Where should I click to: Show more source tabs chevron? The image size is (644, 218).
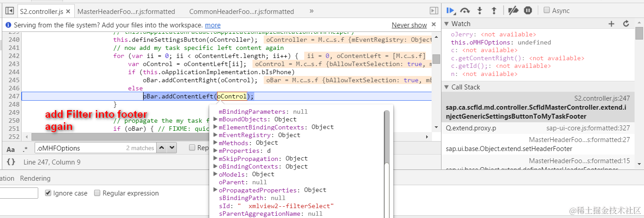click(x=311, y=11)
